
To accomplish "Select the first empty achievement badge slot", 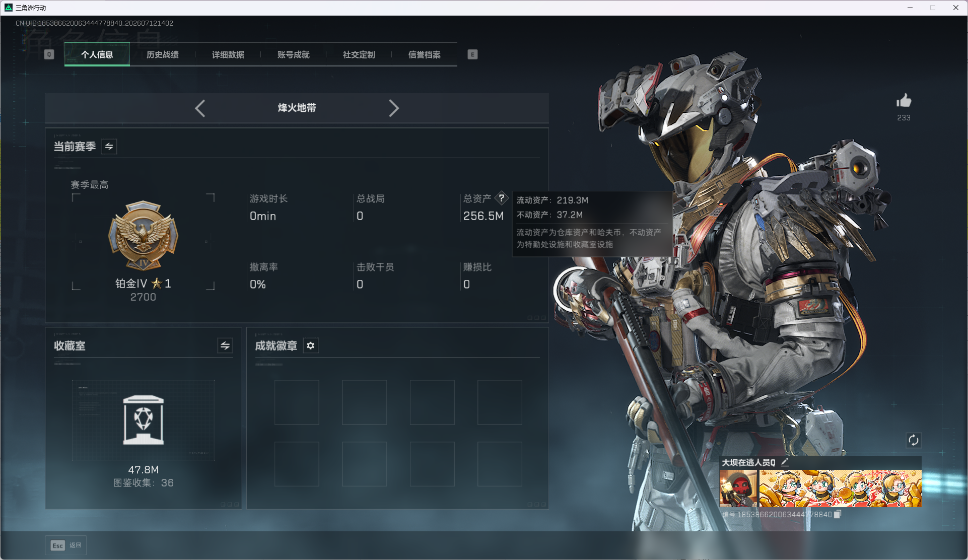I will 297,402.
